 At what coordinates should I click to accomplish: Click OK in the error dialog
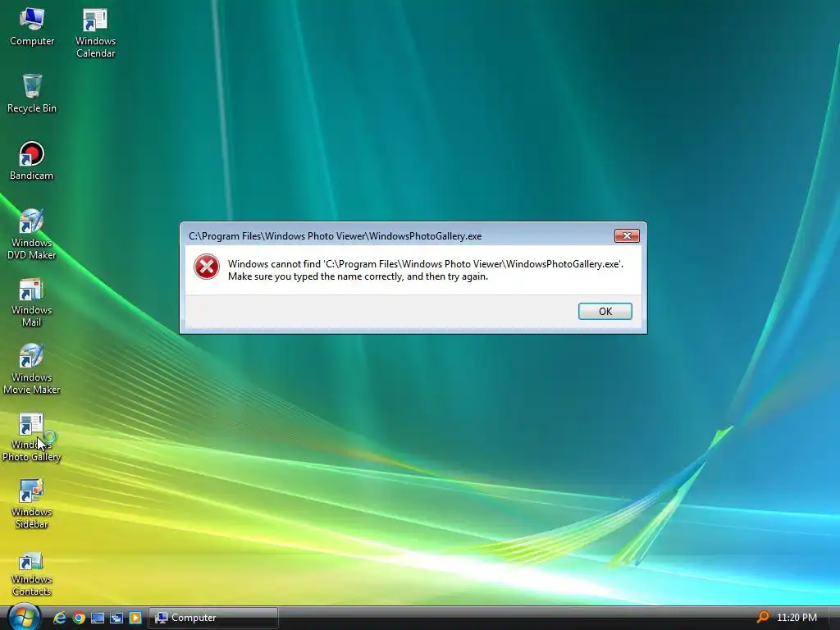[x=605, y=311]
